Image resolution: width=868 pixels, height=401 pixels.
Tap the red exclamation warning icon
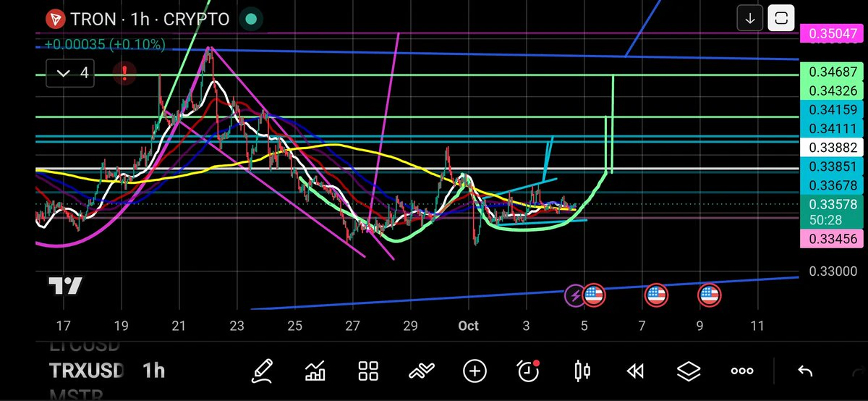(x=124, y=72)
